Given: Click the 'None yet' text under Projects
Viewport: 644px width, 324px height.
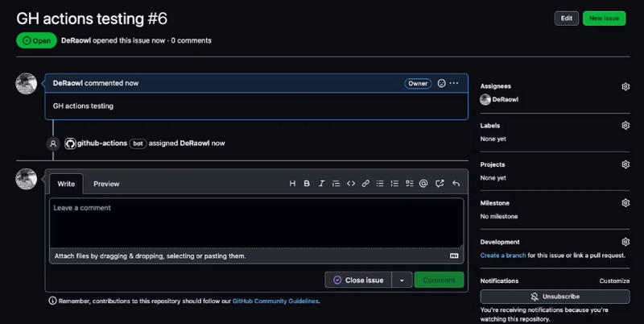Looking at the screenshot, I should pos(493,177).
